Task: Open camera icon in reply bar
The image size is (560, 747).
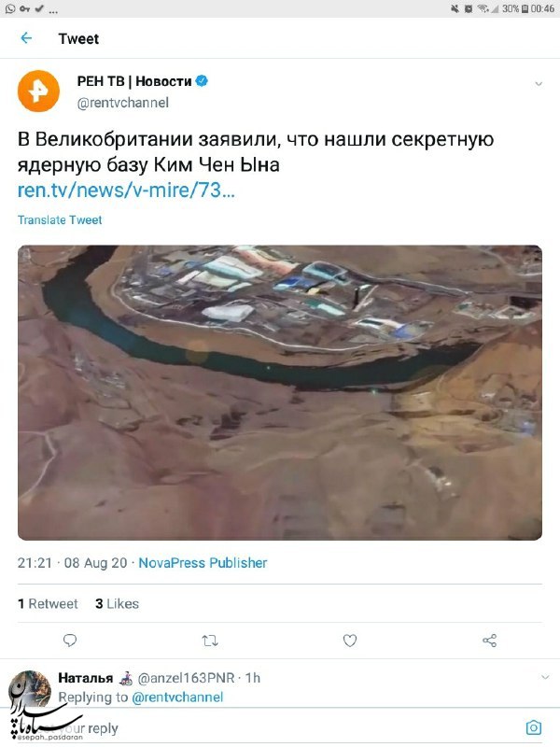Action: coord(534,727)
